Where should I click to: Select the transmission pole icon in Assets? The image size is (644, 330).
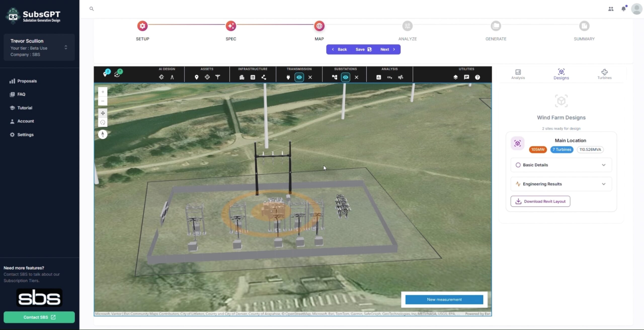tap(218, 77)
